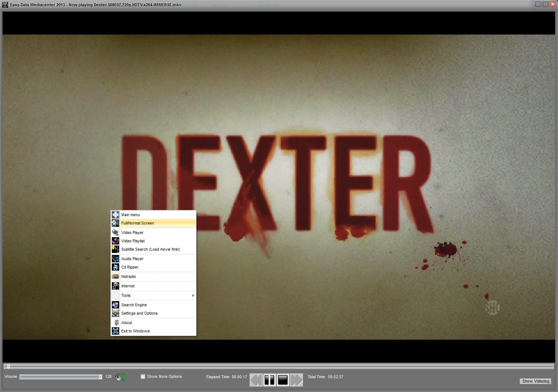This screenshot has height=392, width=558.
Task: Select Internet menu entry
Action: tap(154, 286)
